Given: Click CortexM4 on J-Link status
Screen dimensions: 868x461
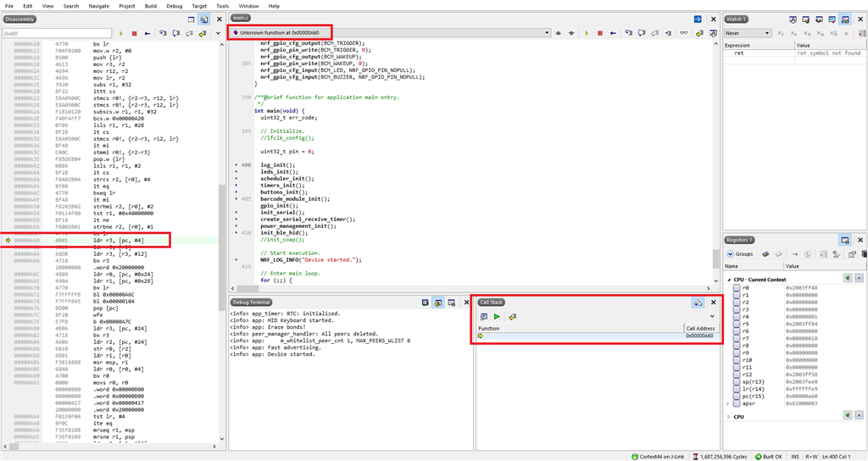Looking at the screenshot, I should (x=658, y=457).
